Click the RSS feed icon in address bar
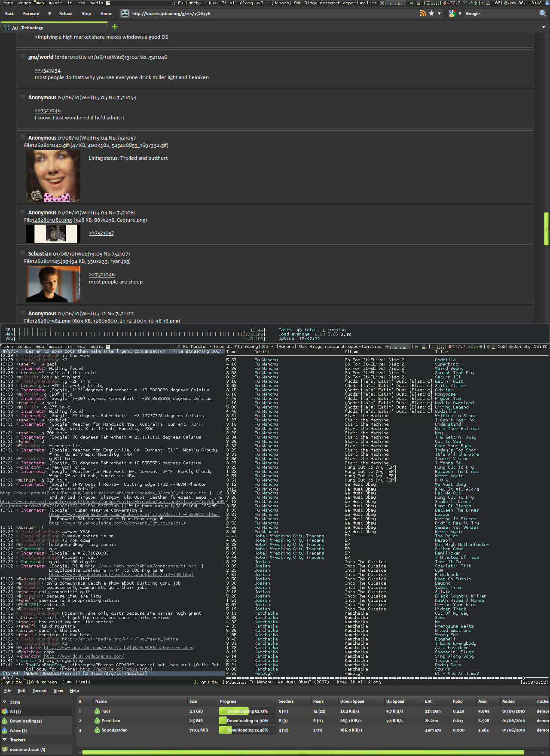This screenshot has width=550, height=756. point(423,13)
